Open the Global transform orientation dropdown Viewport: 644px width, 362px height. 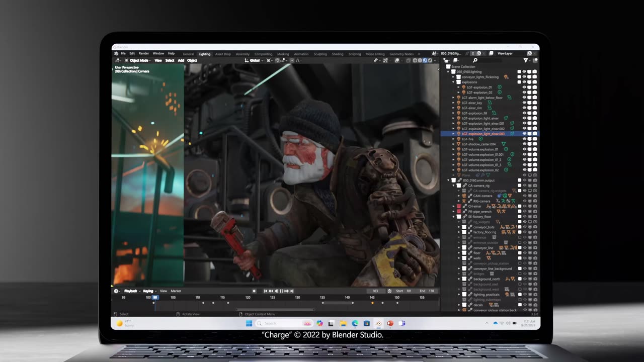coord(255,60)
